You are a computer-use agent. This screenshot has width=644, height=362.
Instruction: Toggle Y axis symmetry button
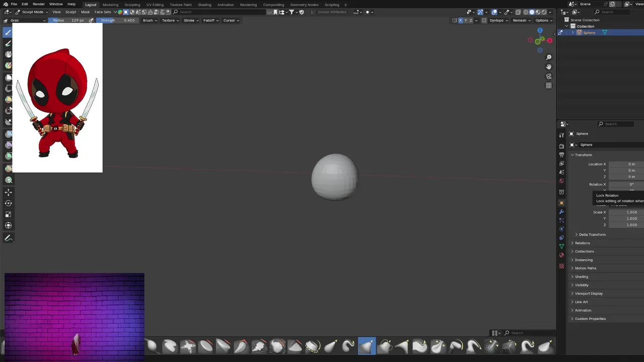coord(466,21)
